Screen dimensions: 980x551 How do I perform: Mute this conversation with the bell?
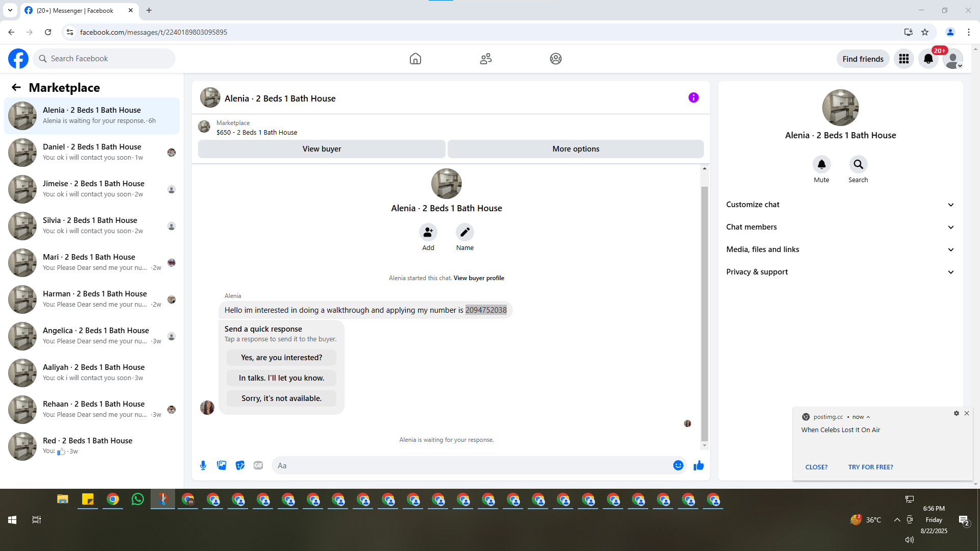[x=821, y=165]
